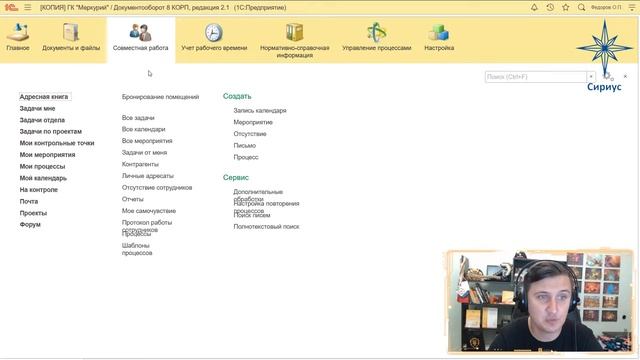The height and width of the screenshot is (360, 640).
Task: Open favorites star icon
Action: pos(566,7)
